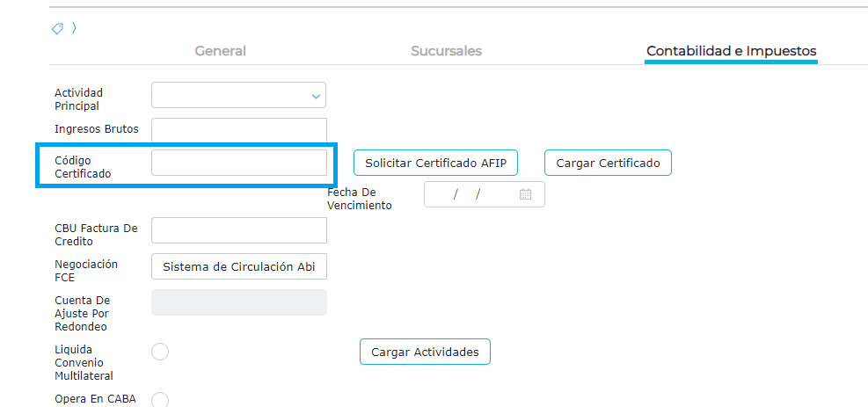
Task: Click into the Código Certificado input box
Action: (x=238, y=163)
